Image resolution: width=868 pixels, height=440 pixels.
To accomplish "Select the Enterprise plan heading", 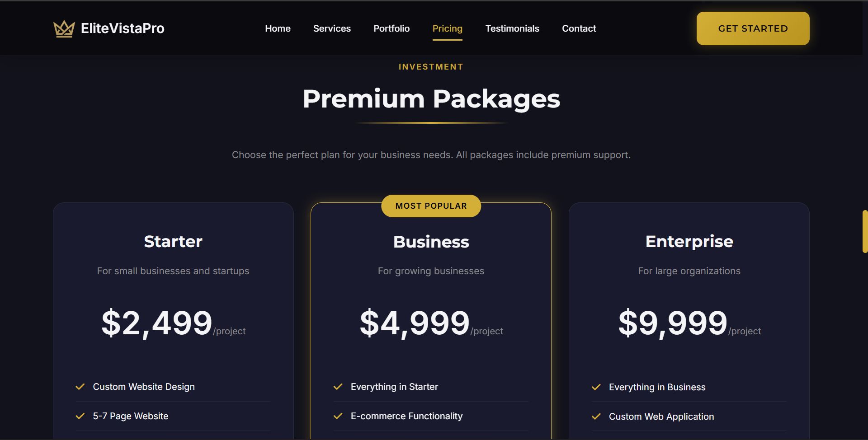I will tap(689, 242).
